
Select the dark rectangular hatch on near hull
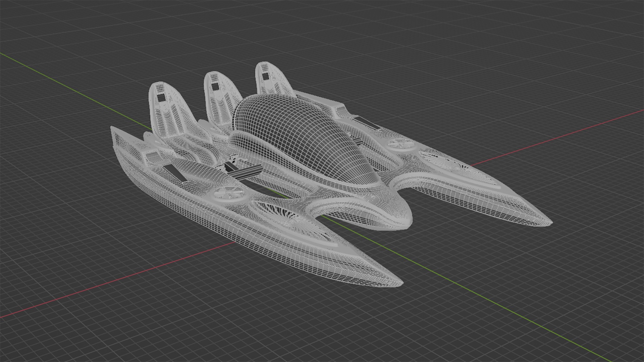pyautogui.click(x=176, y=173)
